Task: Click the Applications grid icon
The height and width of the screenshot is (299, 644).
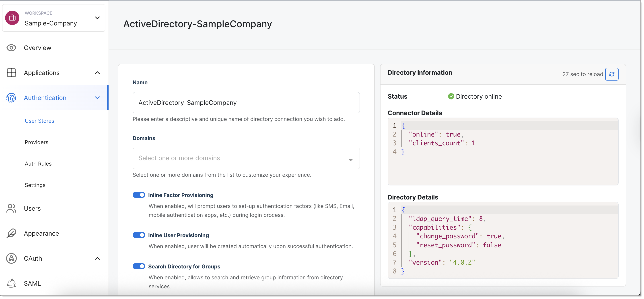Action: [x=11, y=73]
